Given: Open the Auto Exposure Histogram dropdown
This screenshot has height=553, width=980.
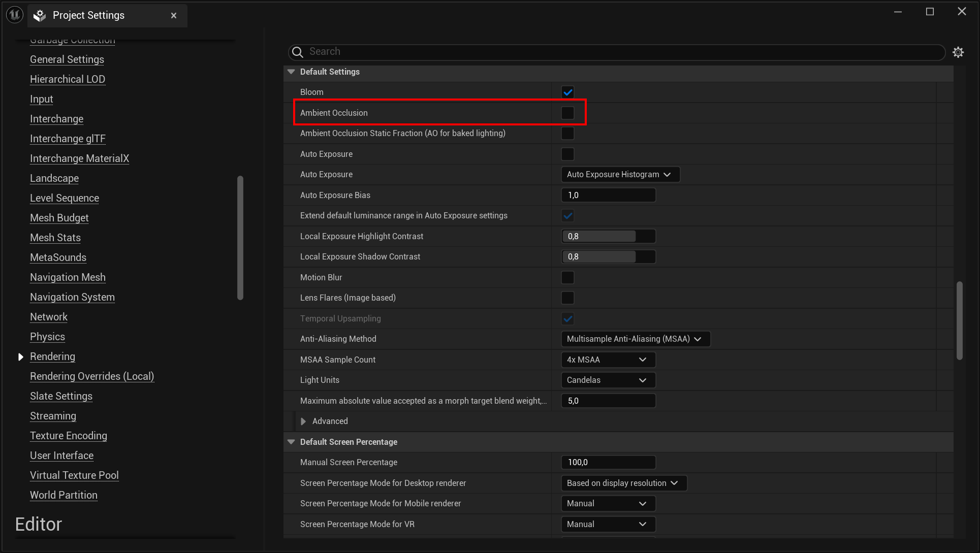Looking at the screenshot, I should click(x=620, y=174).
